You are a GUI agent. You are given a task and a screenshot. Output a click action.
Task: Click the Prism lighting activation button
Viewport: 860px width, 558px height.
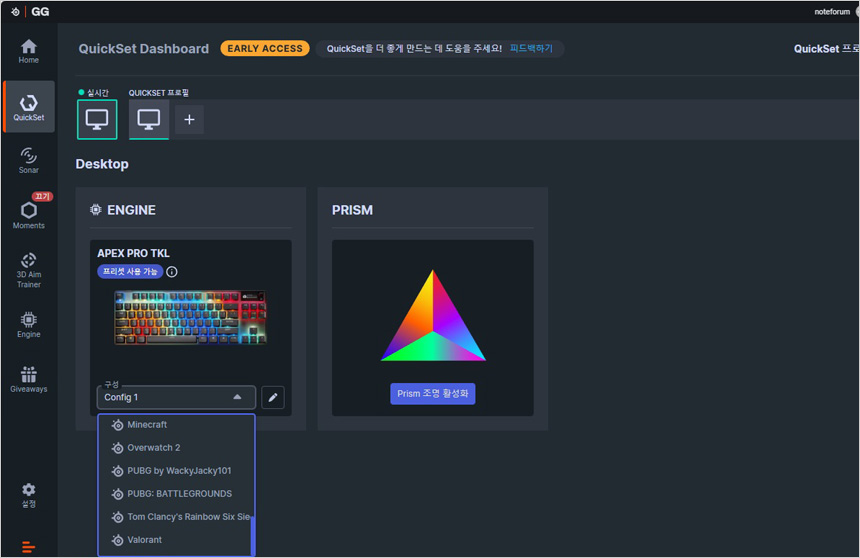432,394
